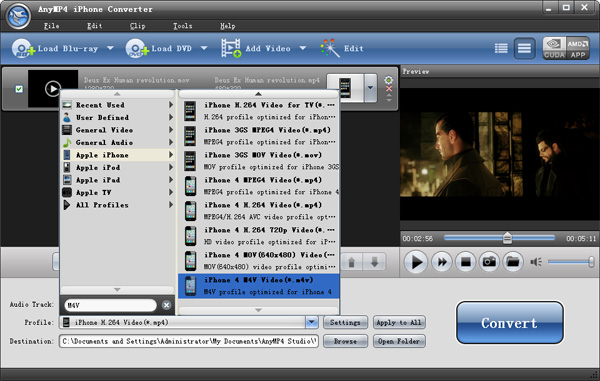Screen dimensions: 600x381
Task: Click the Apply to All button
Action: click(x=399, y=322)
